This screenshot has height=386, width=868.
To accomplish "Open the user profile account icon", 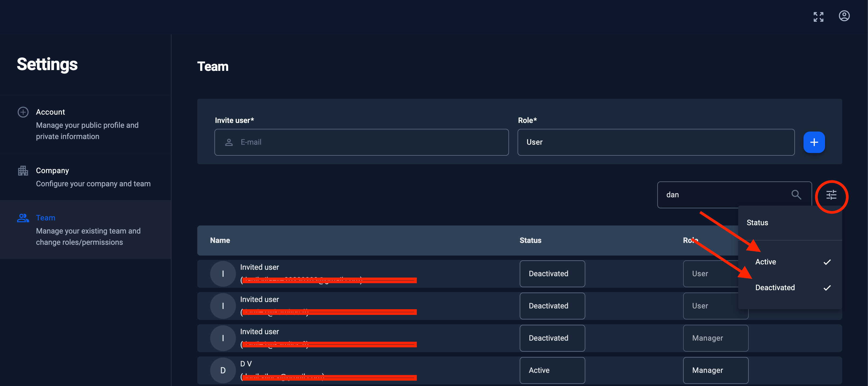I will click(844, 16).
